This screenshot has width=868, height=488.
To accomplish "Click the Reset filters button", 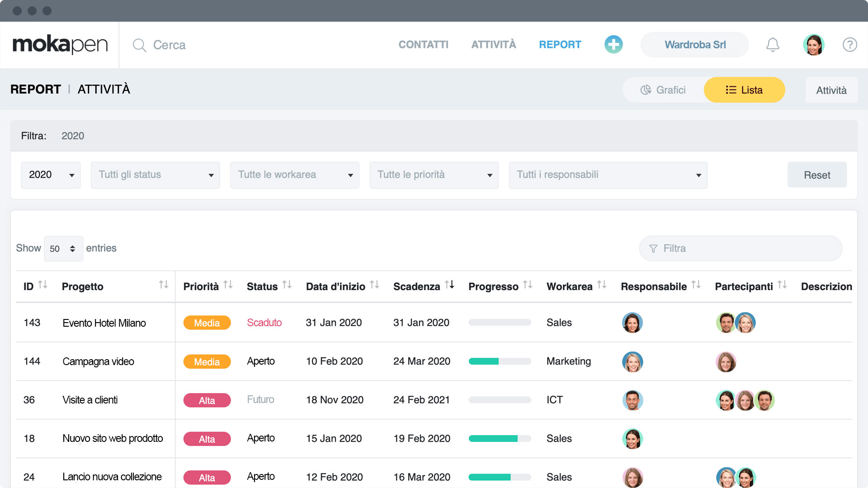I will (816, 175).
